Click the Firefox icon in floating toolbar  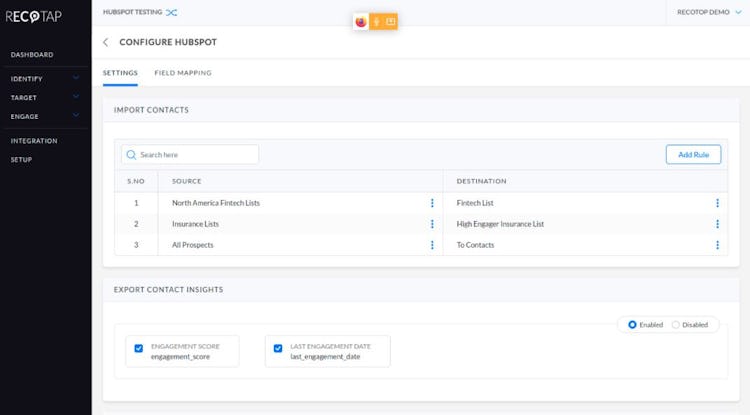tap(361, 22)
